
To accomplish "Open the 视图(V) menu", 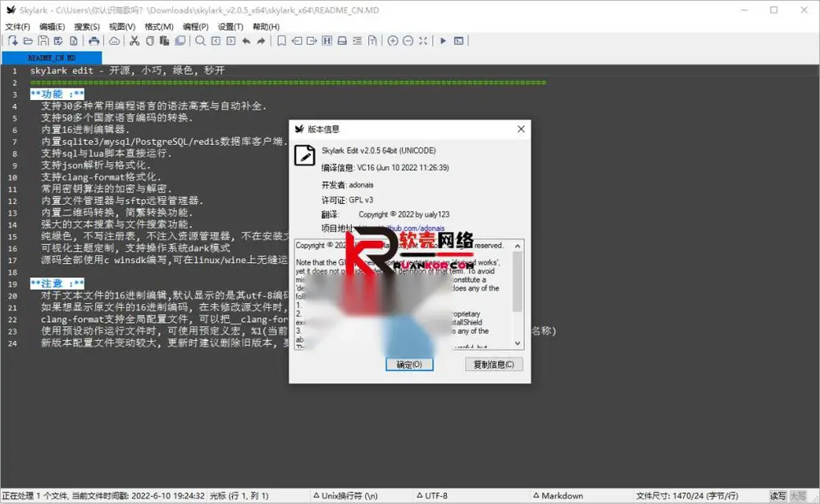I will (x=122, y=27).
